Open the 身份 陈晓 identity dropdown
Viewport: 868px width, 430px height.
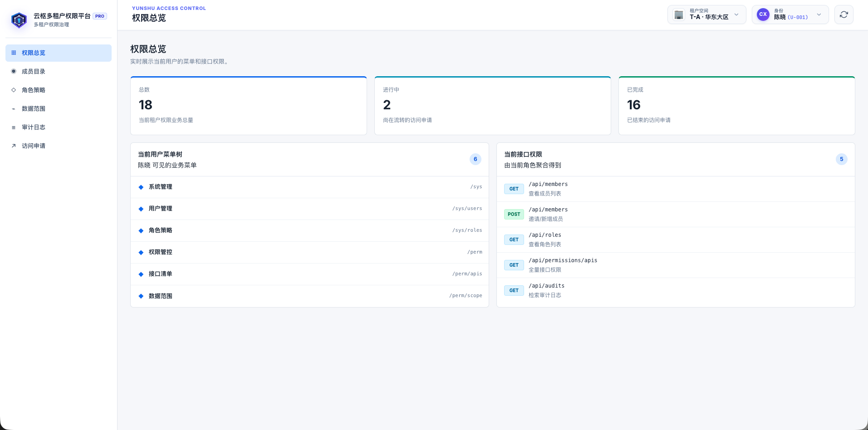click(790, 15)
